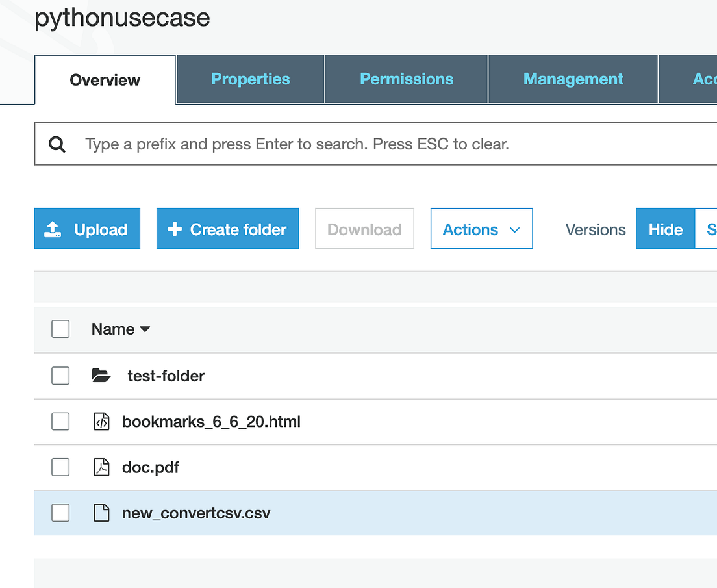Hide object versions
The height and width of the screenshot is (588, 717).
point(665,228)
